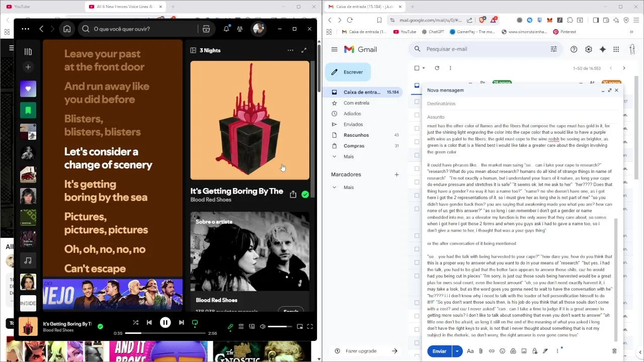This screenshot has width=644, height=362.
Task: Skip to previous track in Spotify
Action: [x=149, y=322]
